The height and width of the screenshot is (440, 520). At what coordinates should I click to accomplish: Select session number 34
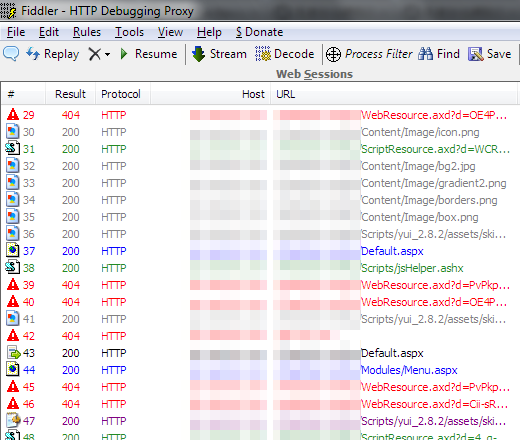[x=29, y=200]
